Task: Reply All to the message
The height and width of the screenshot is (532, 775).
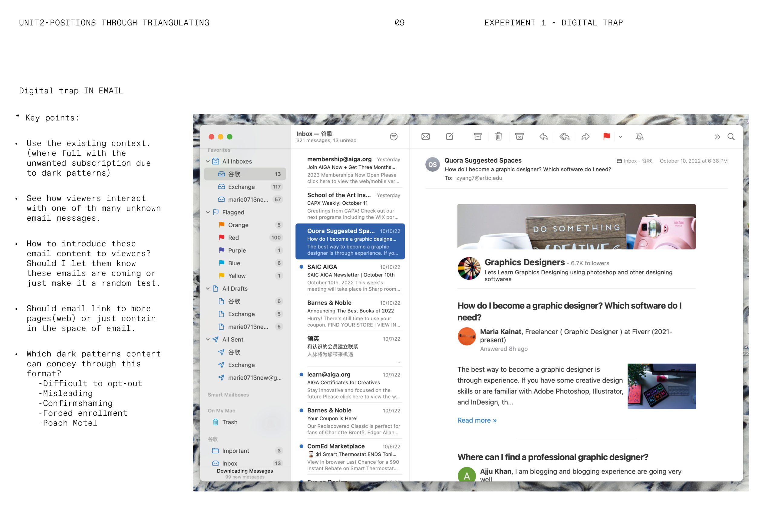Action: click(565, 137)
